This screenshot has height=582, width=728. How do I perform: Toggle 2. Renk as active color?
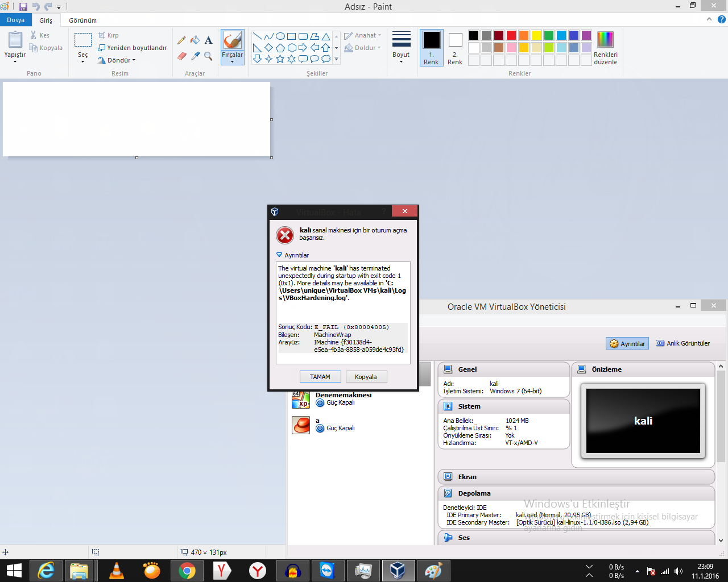coord(455,48)
